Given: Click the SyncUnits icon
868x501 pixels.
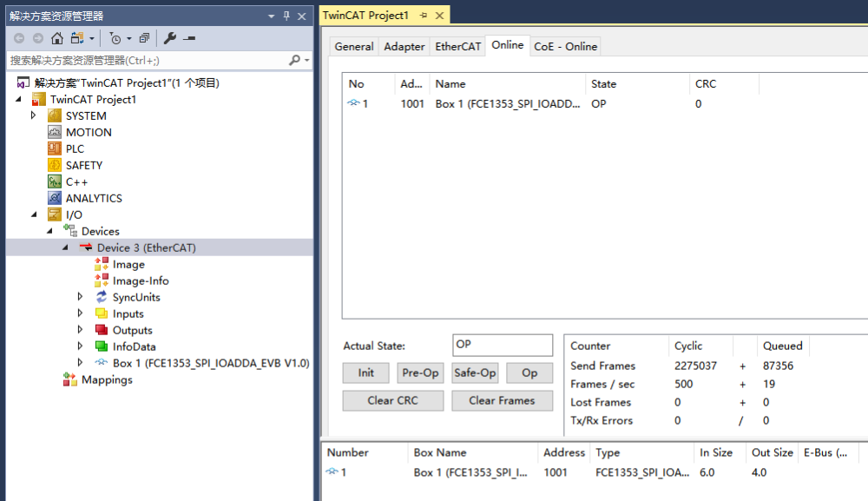Looking at the screenshot, I should (x=102, y=297).
